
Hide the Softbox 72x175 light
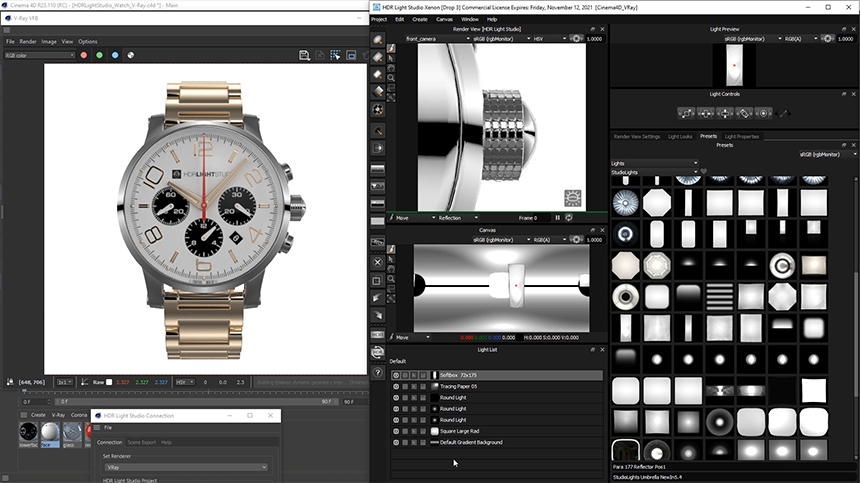pos(396,376)
